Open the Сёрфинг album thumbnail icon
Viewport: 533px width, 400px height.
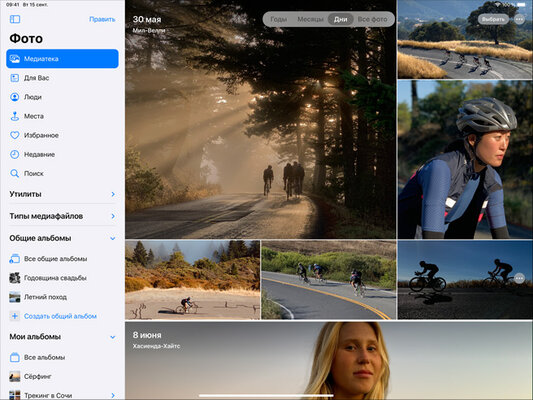click(15, 377)
